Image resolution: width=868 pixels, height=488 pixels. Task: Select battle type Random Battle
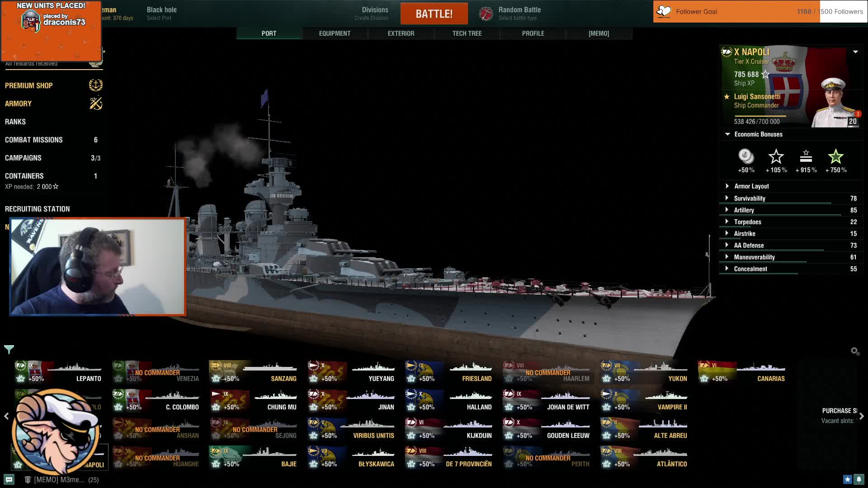tap(519, 14)
